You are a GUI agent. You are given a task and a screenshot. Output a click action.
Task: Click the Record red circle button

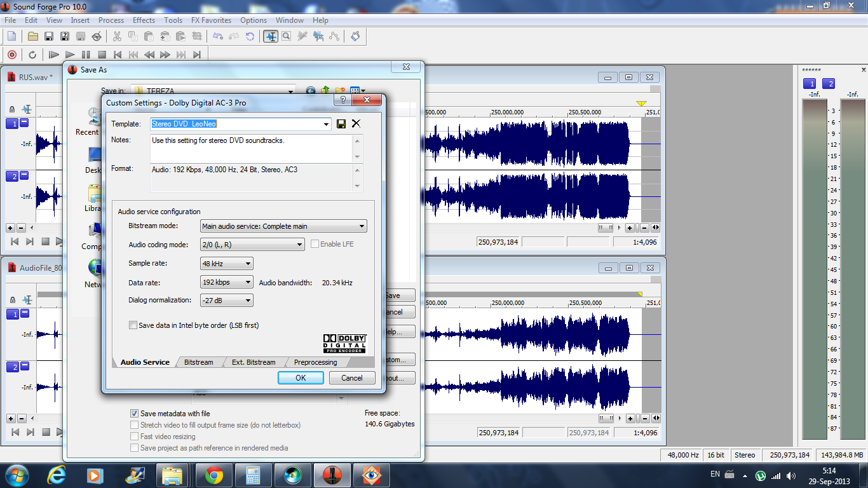[x=11, y=55]
